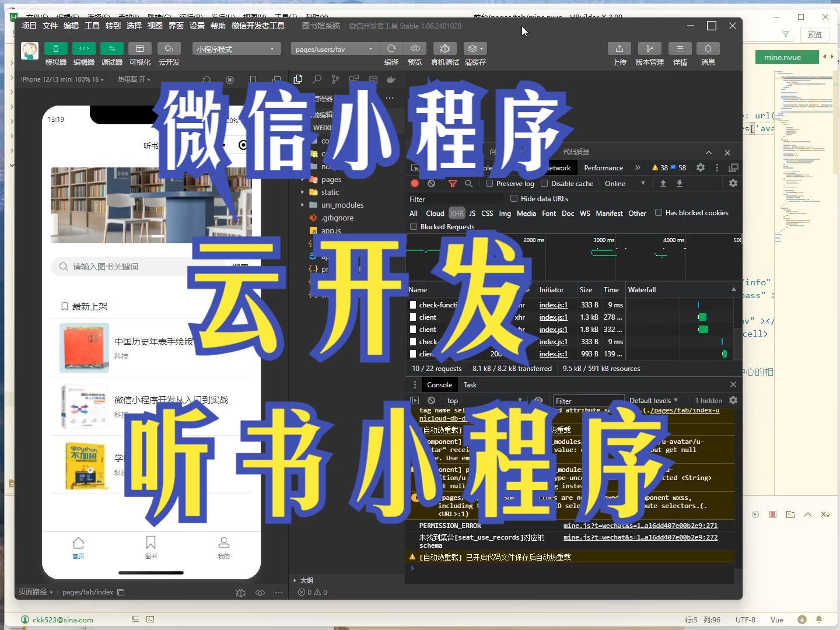
Task: Open the mine.js link ending 271
Action: point(640,526)
